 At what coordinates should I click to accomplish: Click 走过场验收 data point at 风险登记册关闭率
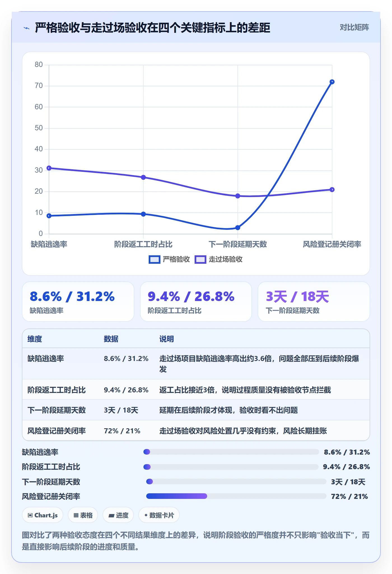tap(332, 189)
